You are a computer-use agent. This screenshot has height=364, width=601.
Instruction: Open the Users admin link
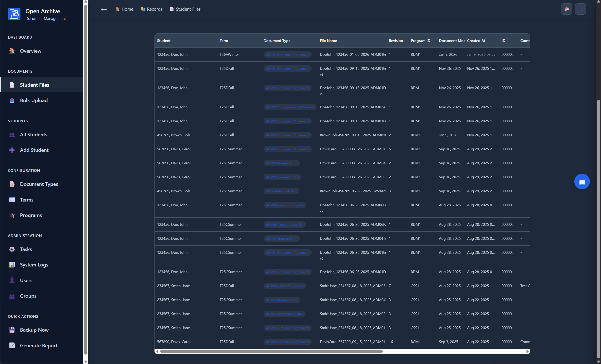pyautogui.click(x=42, y=280)
